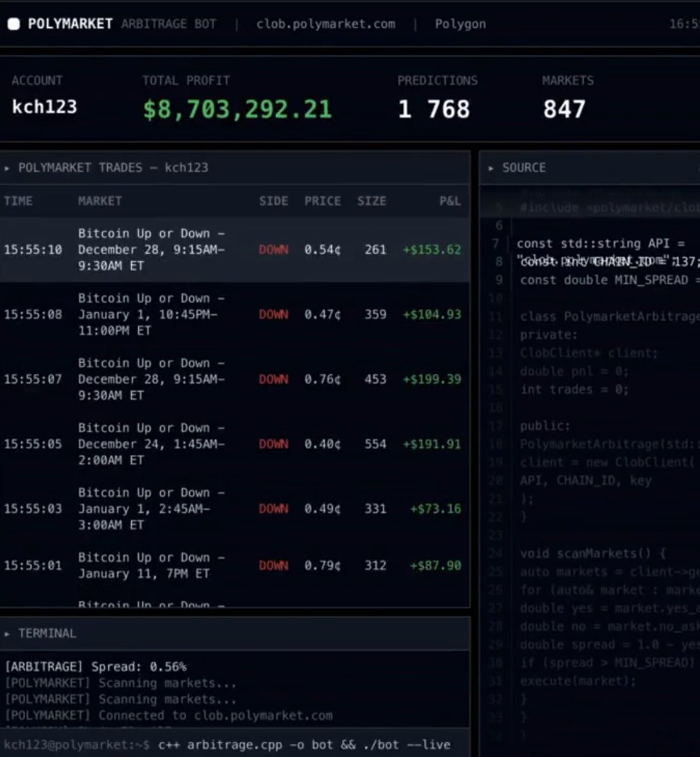The height and width of the screenshot is (757, 700).
Task: Select the trade at 15:55:03
Action: coord(235,508)
